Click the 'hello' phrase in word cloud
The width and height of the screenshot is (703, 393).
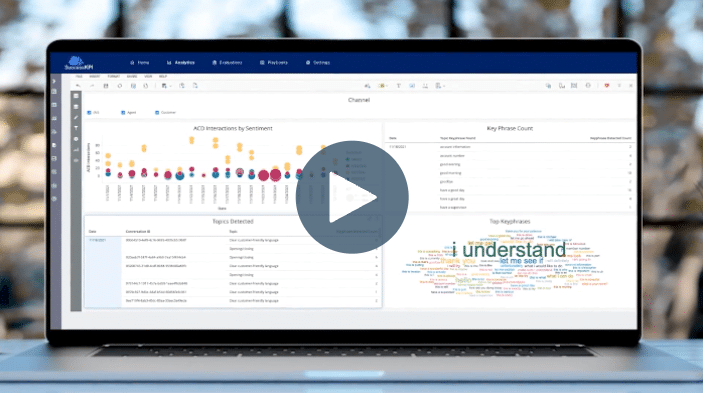(x=463, y=280)
